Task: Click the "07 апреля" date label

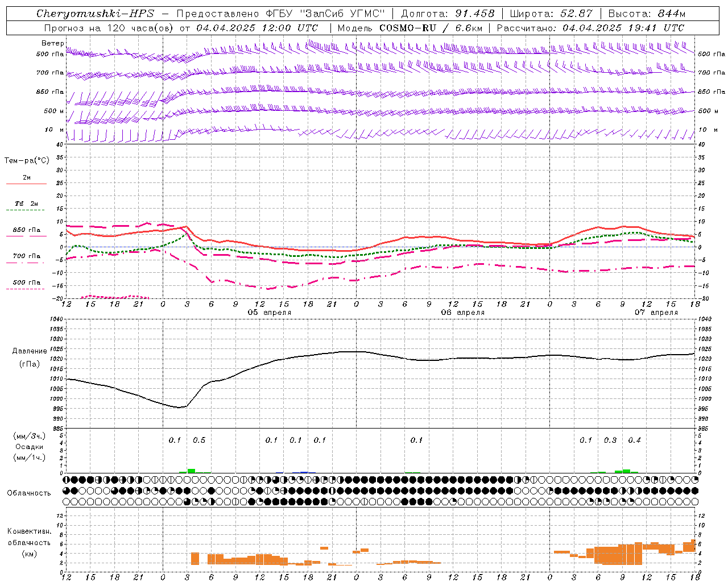Action: pyautogui.click(x=656, y=313)
